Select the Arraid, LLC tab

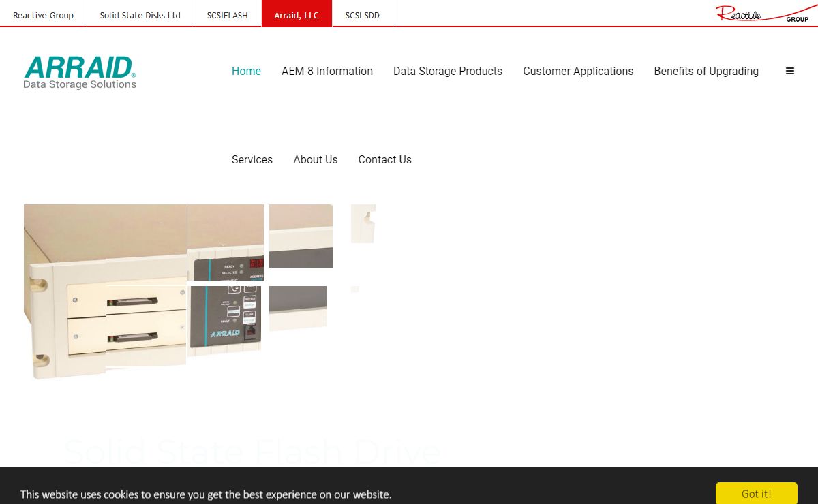[297, 14]
